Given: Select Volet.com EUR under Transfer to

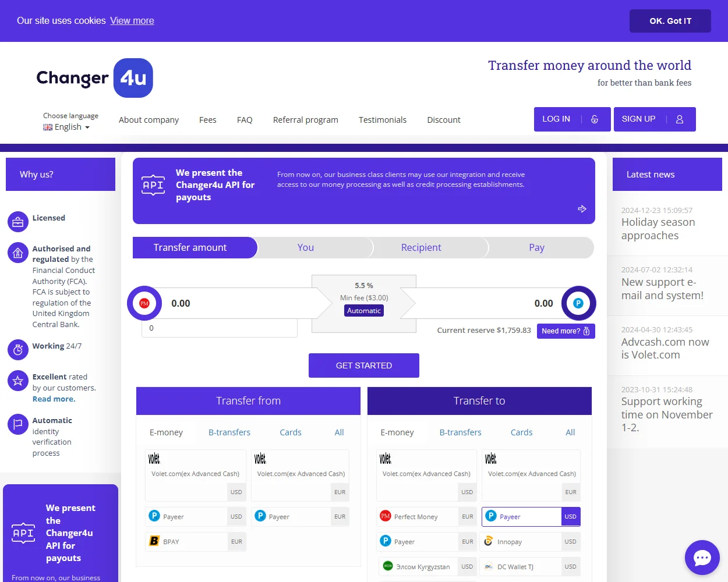Looking at the screenshot, I should coord(531,475).
